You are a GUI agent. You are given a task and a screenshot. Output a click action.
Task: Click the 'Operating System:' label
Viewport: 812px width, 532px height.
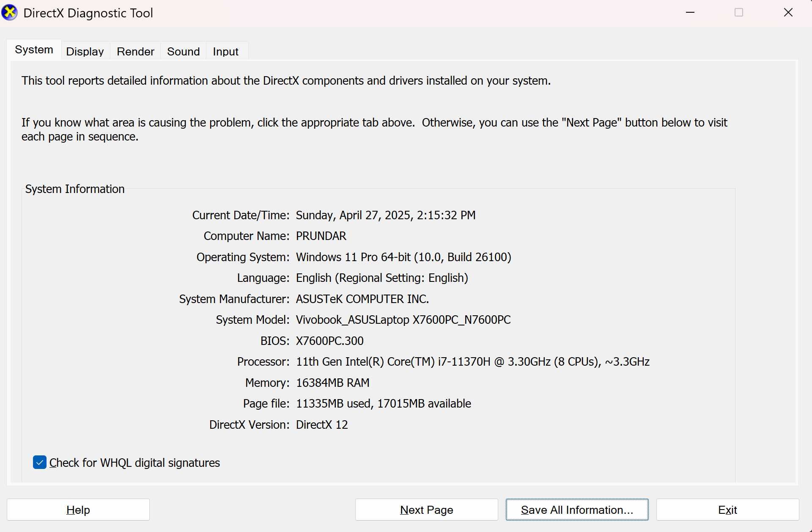(x=243, y=257)
